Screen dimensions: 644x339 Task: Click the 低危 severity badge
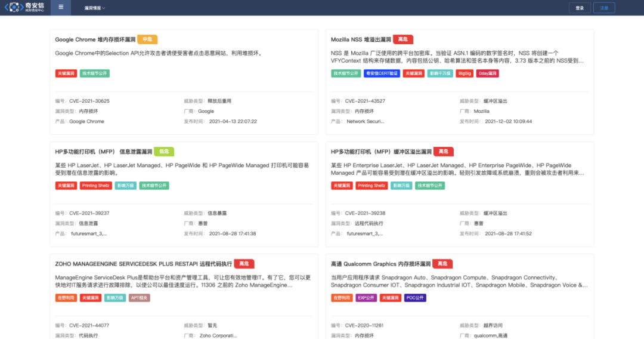tap(164, 152)
